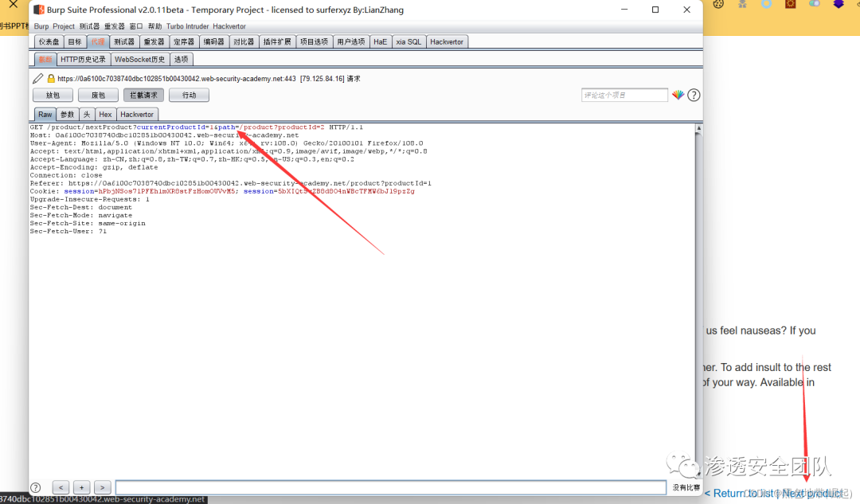This screenshot has height=504, width=860.
Task: Click the Accept-Encoding header line
Action: (94, 167)
